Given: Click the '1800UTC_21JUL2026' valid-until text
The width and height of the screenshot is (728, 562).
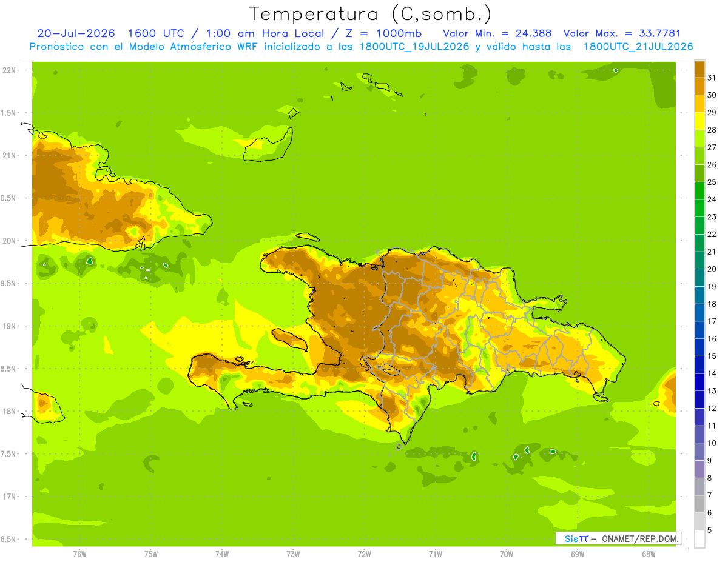Looking at the screenshot, I should coord(638,47).
